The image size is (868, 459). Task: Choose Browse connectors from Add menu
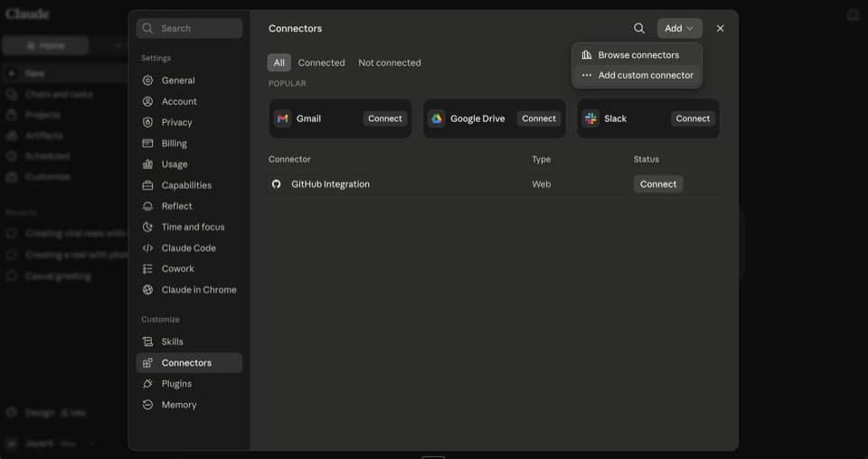tap(637, 55)
